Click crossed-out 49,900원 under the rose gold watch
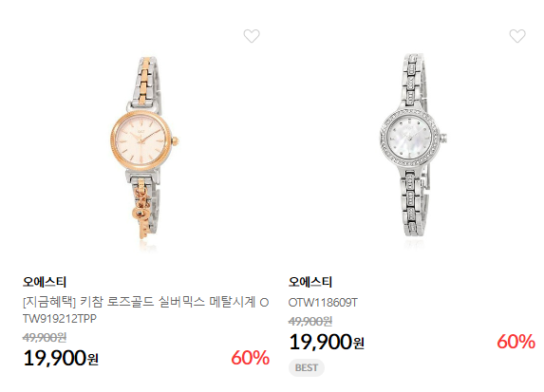The height and width of the screenshot is (392, 544). tap(45, 337)
